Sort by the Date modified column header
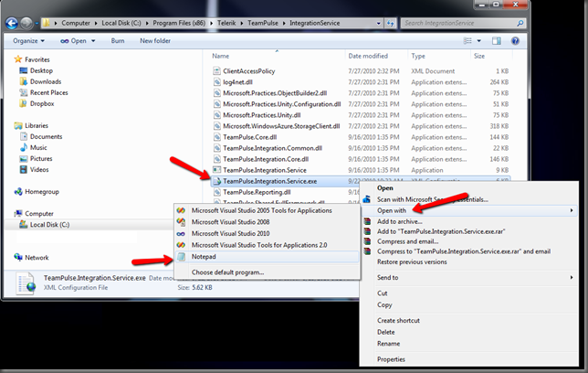Viewport: 588px width, 373px height. (368, 56)
